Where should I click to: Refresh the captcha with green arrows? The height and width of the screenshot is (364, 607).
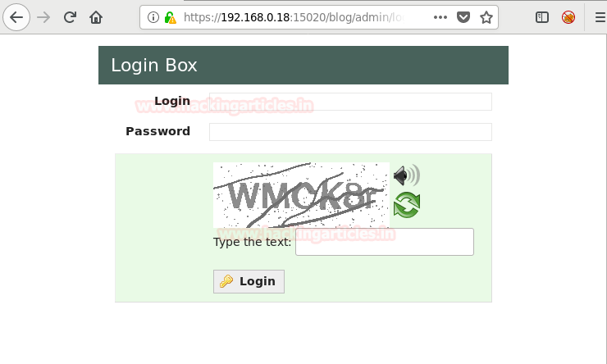[407, 205]
